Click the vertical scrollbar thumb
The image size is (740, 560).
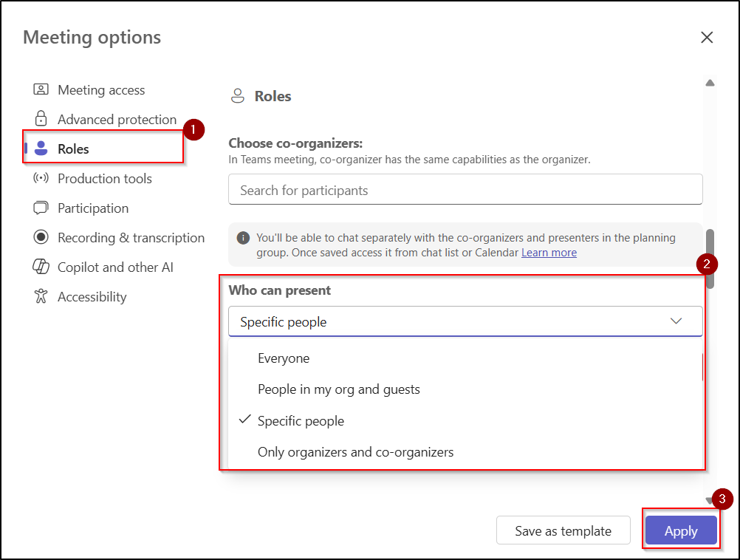[710, 259]
